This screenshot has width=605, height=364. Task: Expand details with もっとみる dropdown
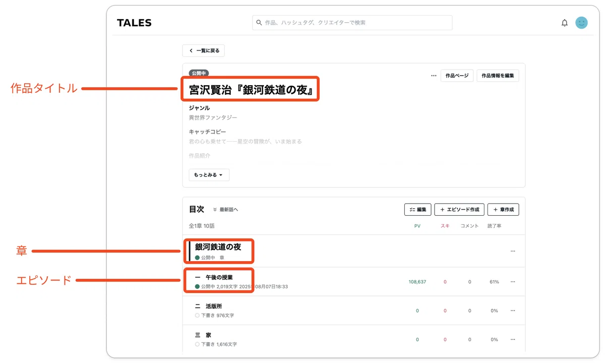209,175
